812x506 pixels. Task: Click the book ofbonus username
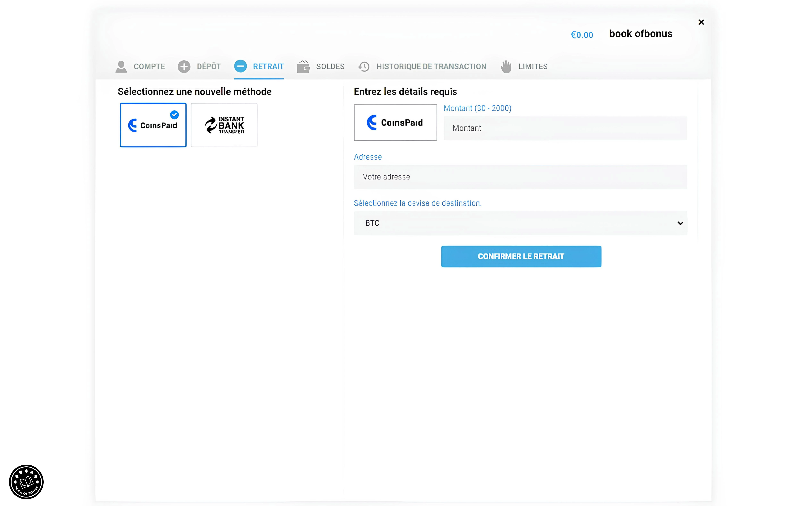click(x=641, y=34)
